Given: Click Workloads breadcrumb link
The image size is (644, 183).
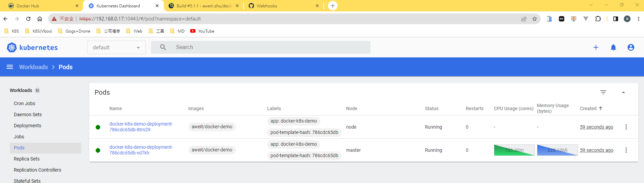Looking at the screenshot, I should [34, 67].
